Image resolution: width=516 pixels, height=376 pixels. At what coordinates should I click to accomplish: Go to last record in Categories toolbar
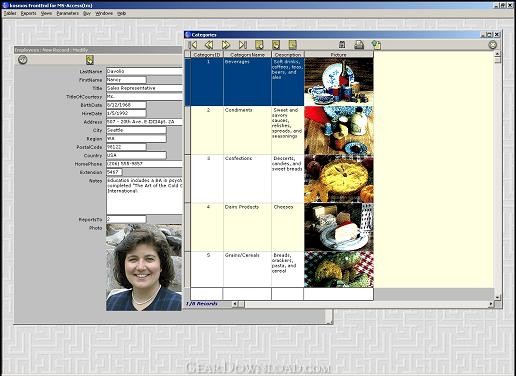coord(243,45)
